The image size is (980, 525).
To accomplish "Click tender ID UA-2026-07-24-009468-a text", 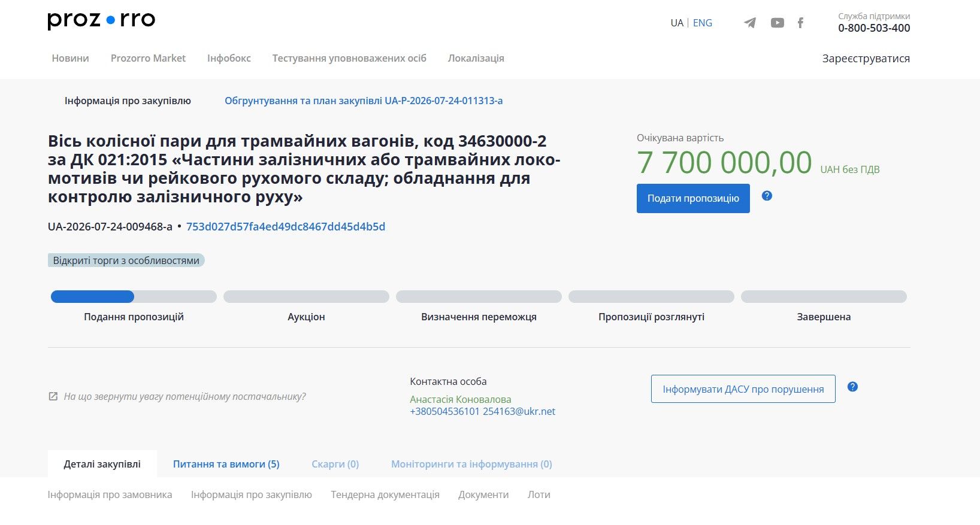I will 110,226.
